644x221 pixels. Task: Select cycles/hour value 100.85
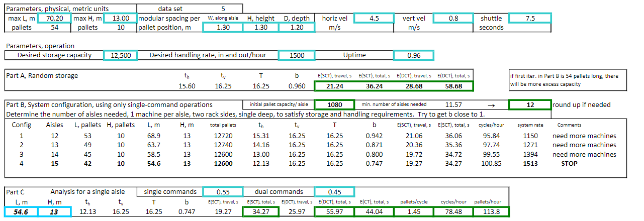(x=492, y=163)
